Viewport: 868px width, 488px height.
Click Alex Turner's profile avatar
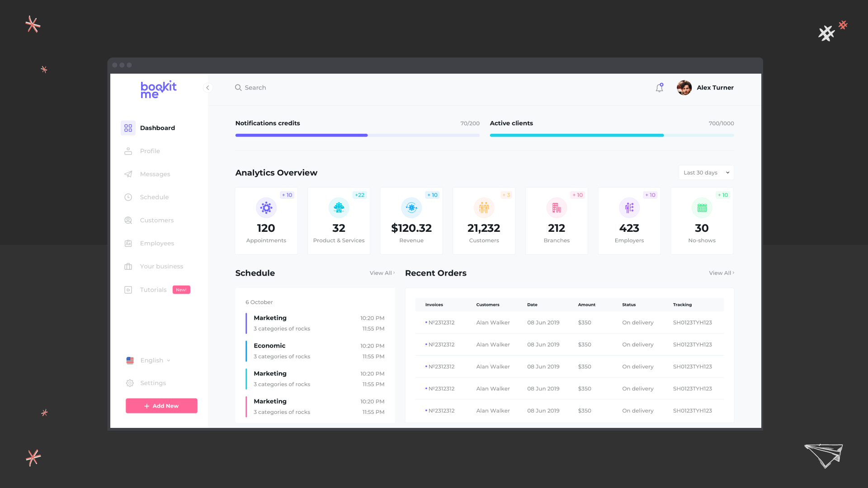pos(684,87)
